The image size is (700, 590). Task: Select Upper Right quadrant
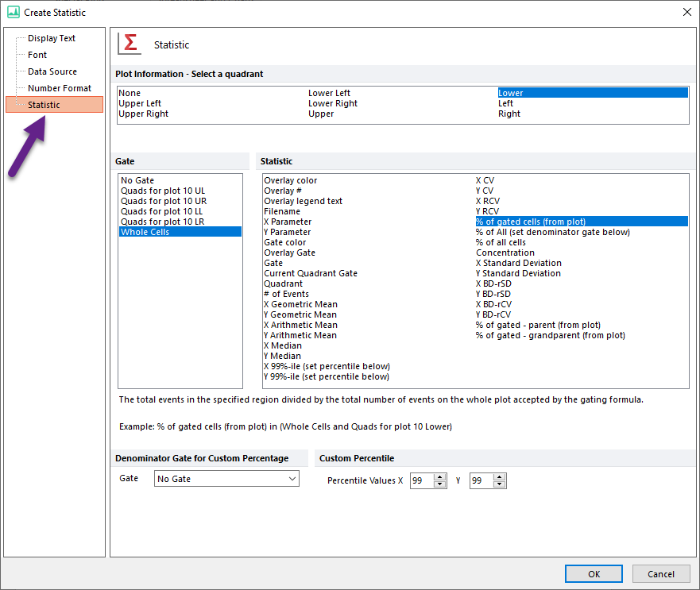point(143,114)
